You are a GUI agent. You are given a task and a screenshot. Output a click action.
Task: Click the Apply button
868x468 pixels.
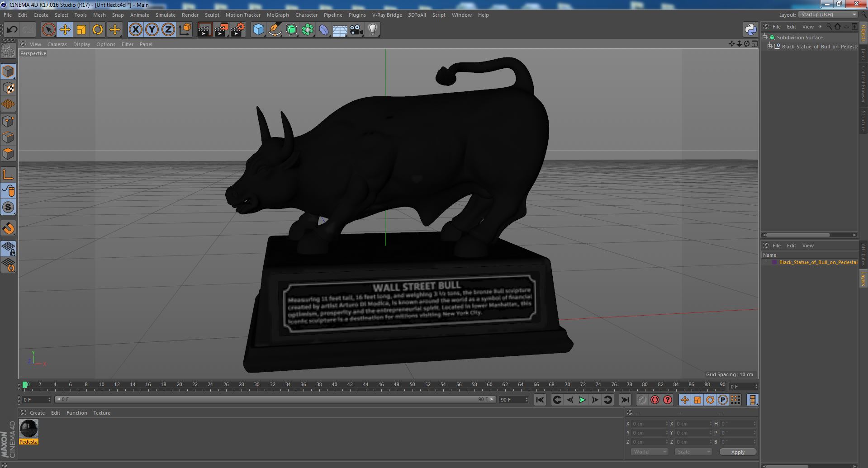(x=738, y=452)
